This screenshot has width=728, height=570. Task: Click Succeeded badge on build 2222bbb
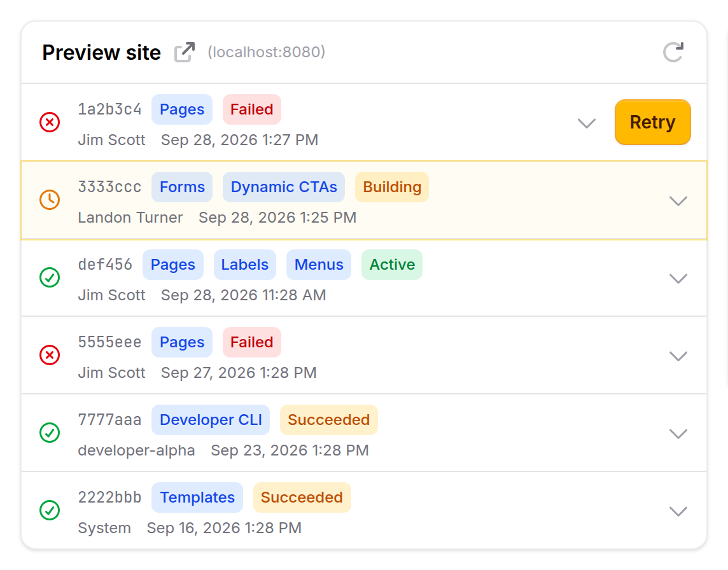[302, 497]
